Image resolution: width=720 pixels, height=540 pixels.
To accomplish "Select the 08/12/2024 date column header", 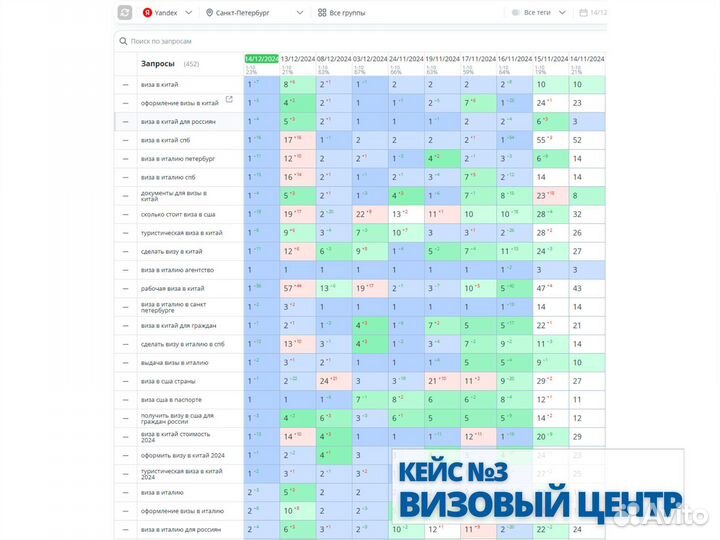I will pos(334,59).
